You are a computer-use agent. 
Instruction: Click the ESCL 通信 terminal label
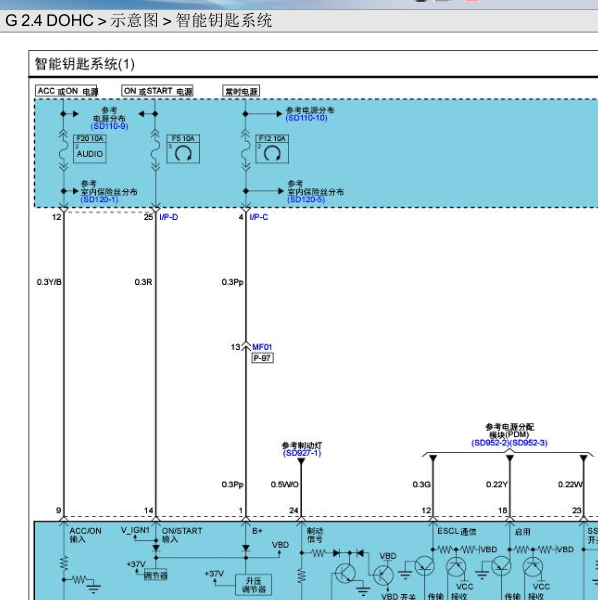[x=457, y=531]
